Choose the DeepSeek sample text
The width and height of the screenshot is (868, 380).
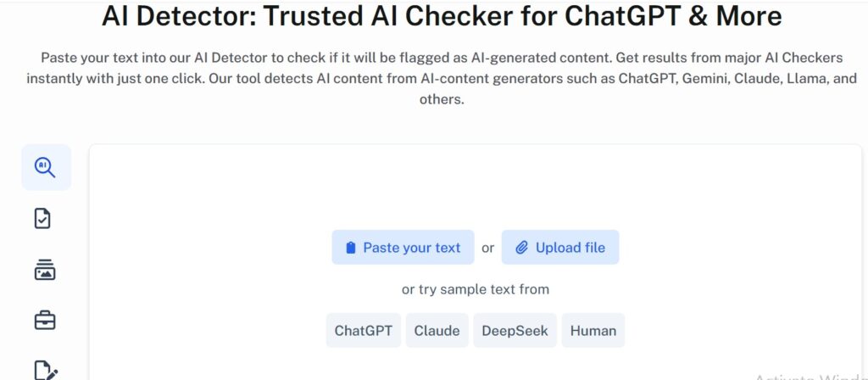click(515, 331)
